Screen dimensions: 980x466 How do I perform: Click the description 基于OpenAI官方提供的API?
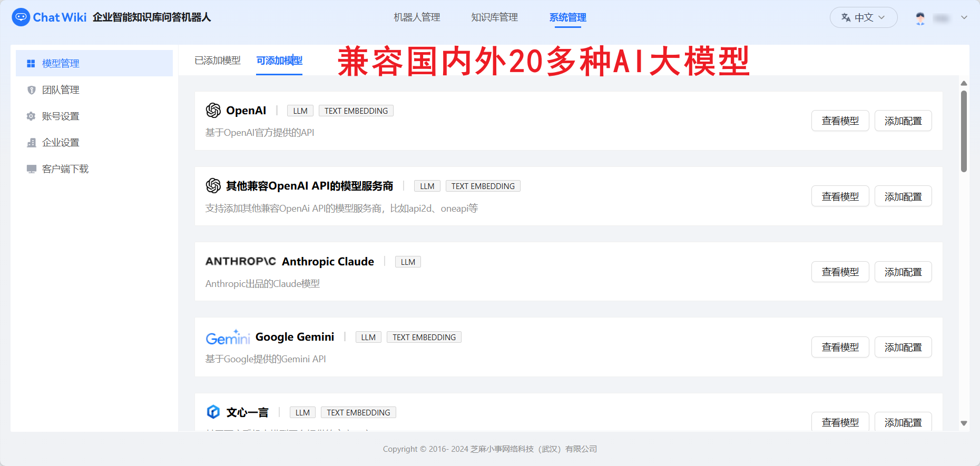pos(260,133)
